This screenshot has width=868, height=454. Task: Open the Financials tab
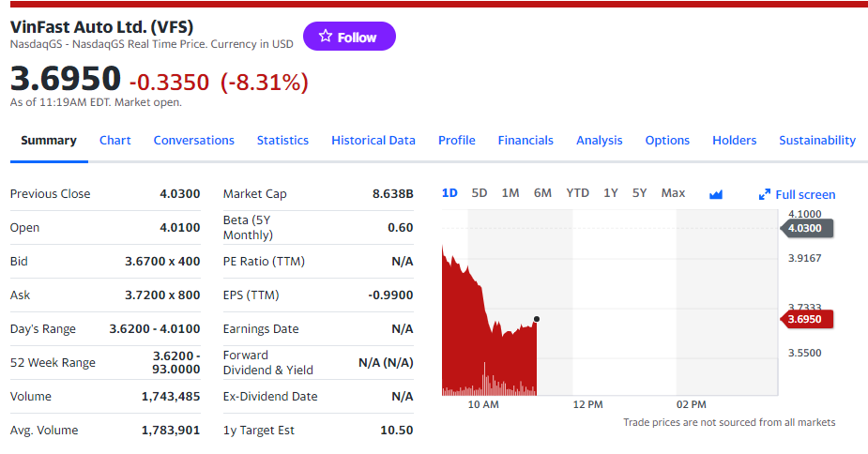tap(525, 140)
